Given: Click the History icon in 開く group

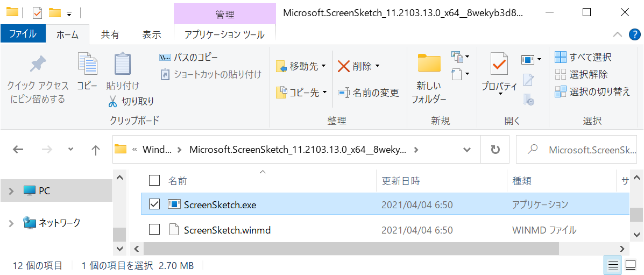Looking at the screenshot, I should tap(528, 100).
